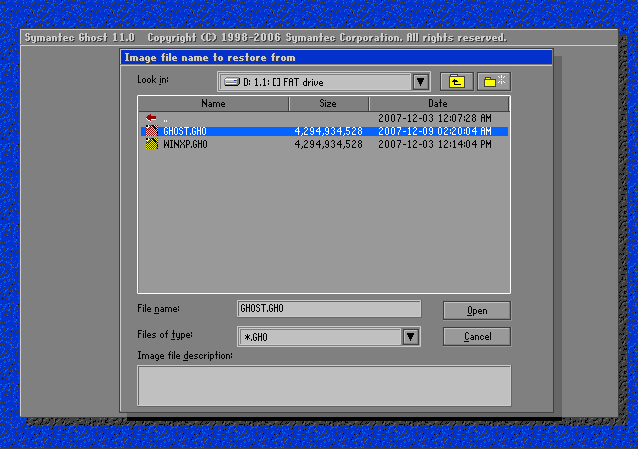Select the GHOST.GHO file name

coord(185,131)
